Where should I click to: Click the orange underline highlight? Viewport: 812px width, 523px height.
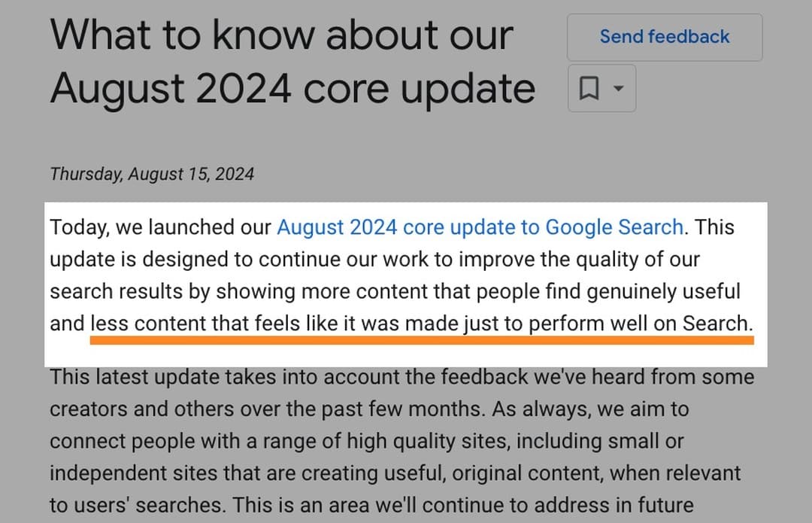(x=422, y=340)
